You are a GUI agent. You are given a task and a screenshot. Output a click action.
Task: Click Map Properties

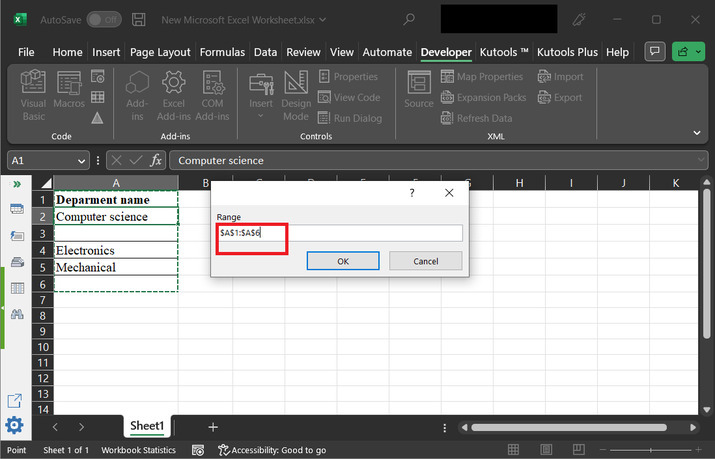coord(482,77)
